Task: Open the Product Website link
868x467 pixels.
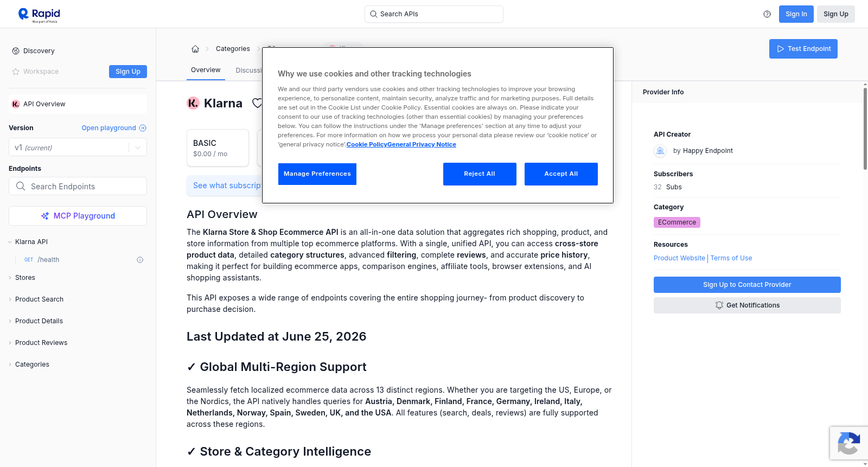Action: pos(679,258)
